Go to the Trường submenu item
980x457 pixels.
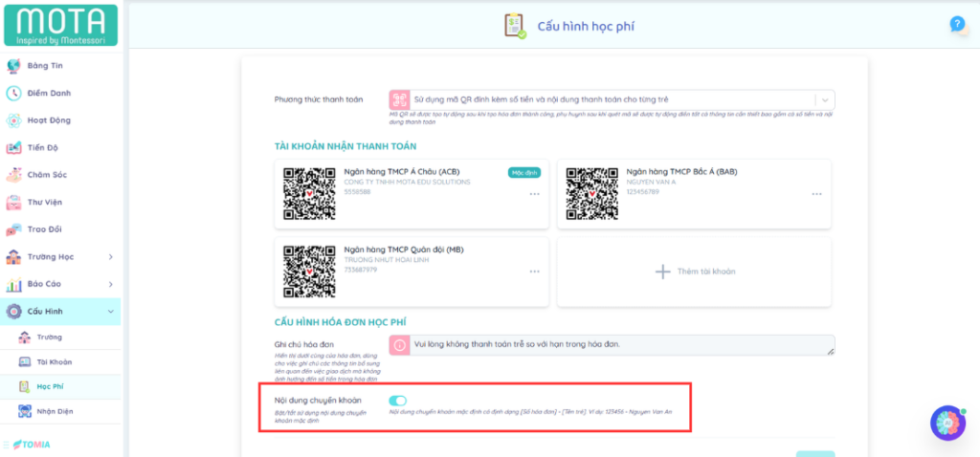pyautogui.click(x=49, y=337)
